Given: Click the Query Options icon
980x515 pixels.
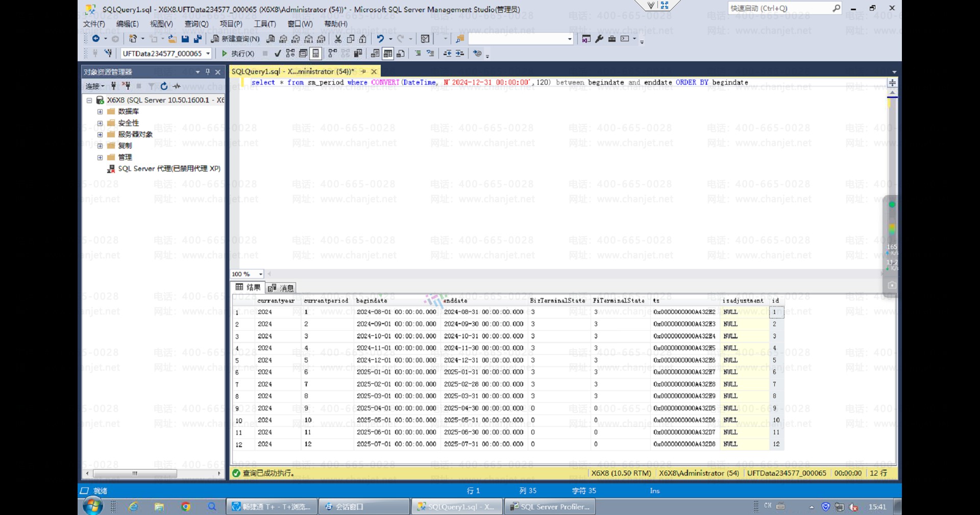Looking at the screenshot, I should point(303,53).
